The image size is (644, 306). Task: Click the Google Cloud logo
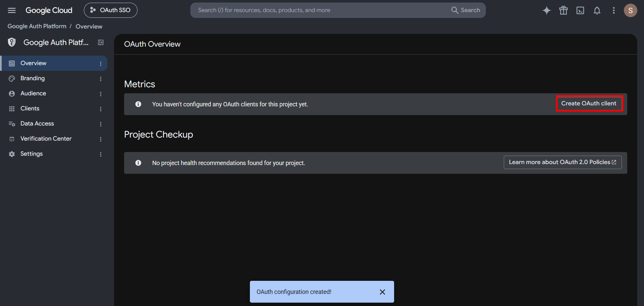(x=49, y=10)
